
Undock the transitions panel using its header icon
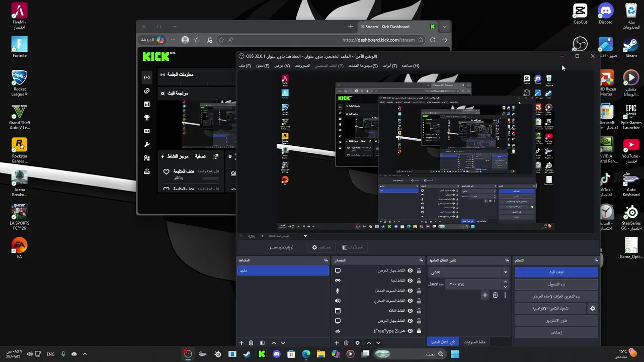(x=507, y=260)
